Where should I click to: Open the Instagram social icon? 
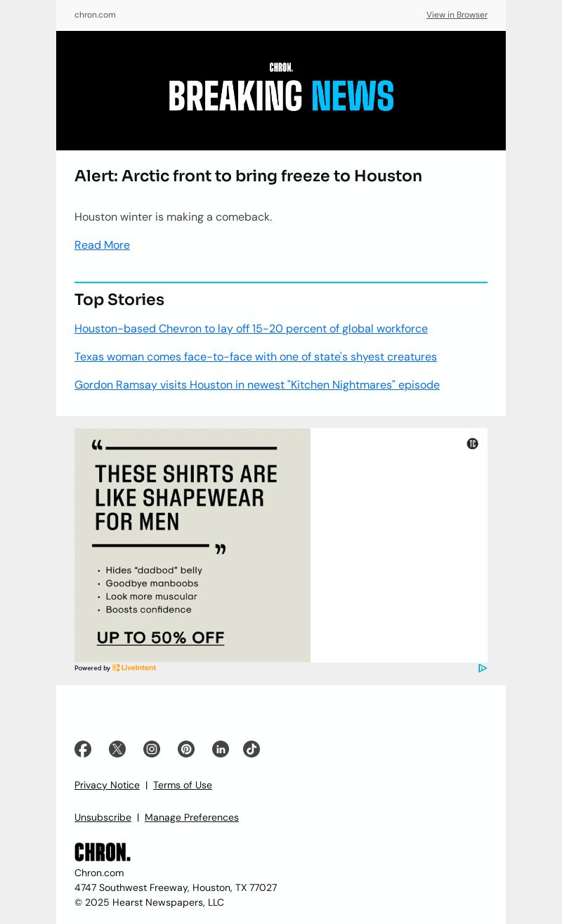pyautogui.click(x=152, y=749)
